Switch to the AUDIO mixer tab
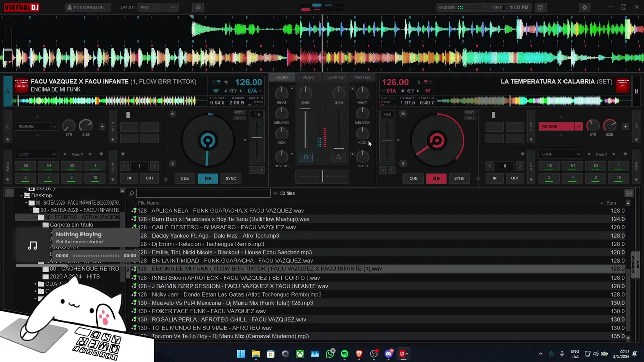This screenshot has height=362, width=644. [x=282, y=77]
